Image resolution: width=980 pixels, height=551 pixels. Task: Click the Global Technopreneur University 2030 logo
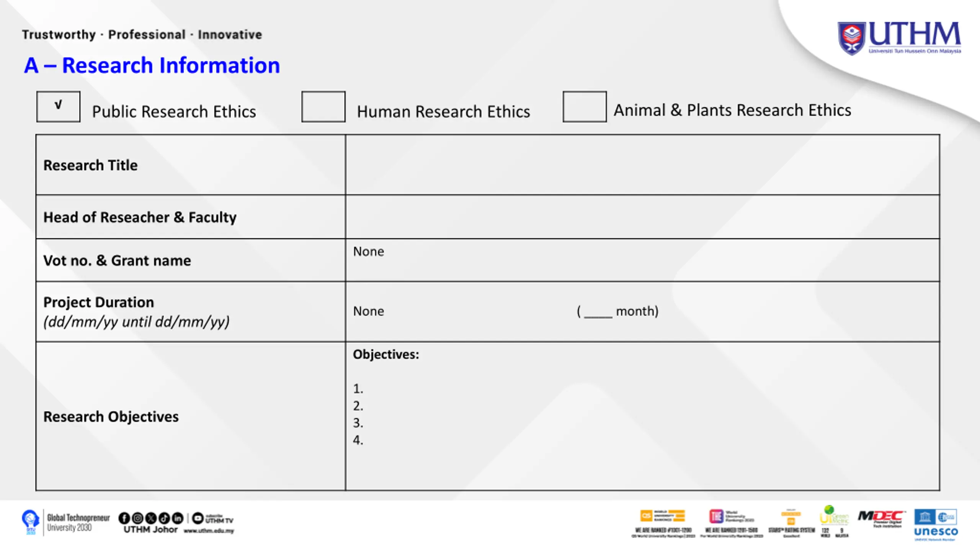pos(66,522)
